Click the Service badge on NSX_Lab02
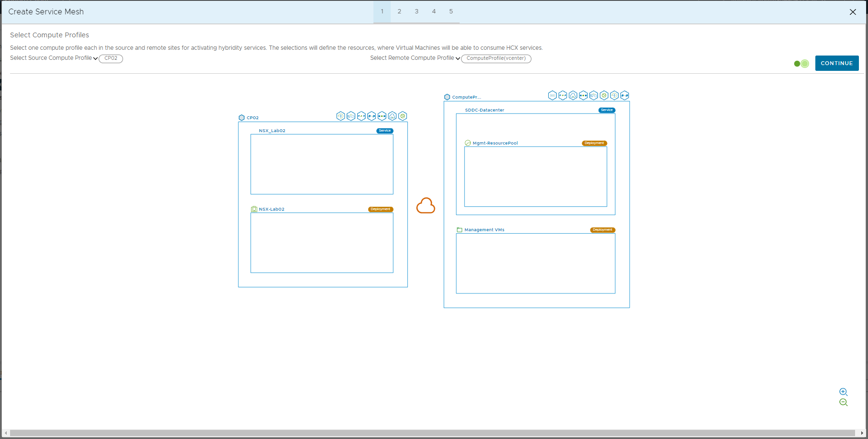 coord(385,131)
